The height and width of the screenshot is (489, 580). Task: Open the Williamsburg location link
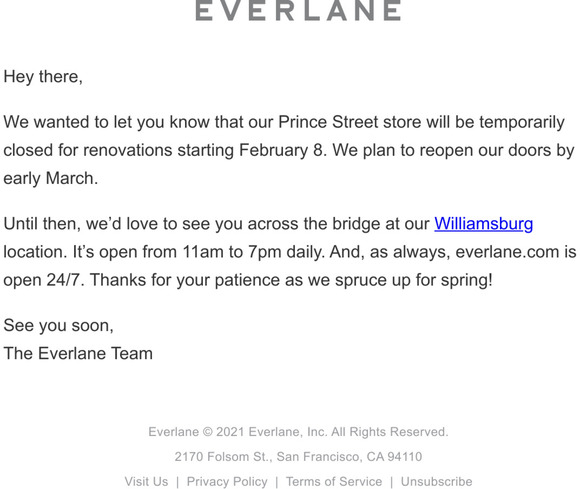point(483,224)
